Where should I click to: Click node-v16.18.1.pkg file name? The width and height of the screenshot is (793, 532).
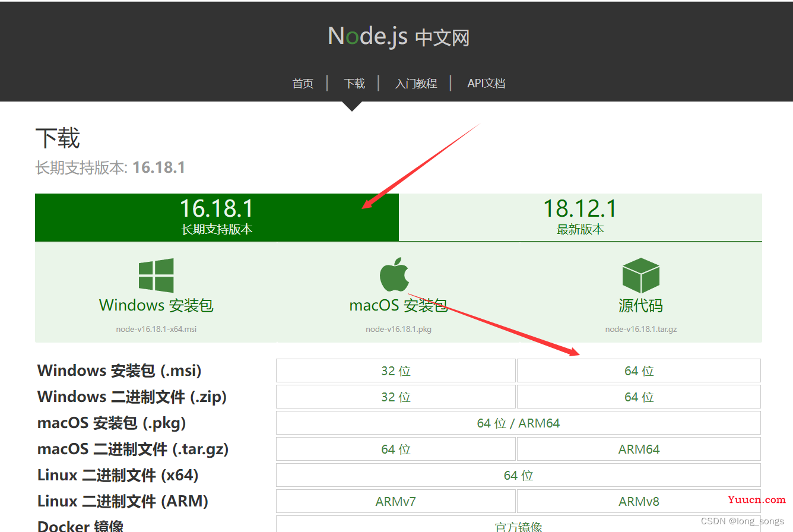coord(398,329)
